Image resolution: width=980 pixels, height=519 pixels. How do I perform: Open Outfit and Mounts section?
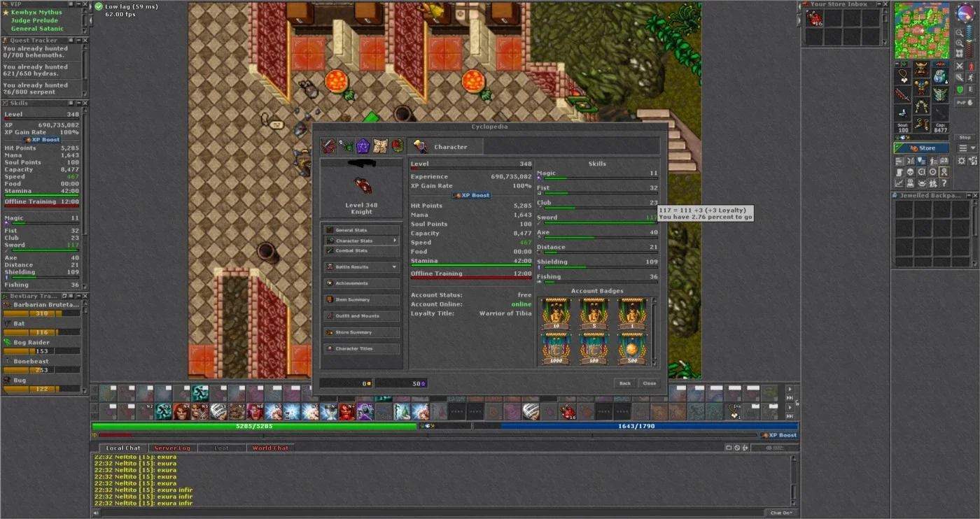click(x=361, y=316)
